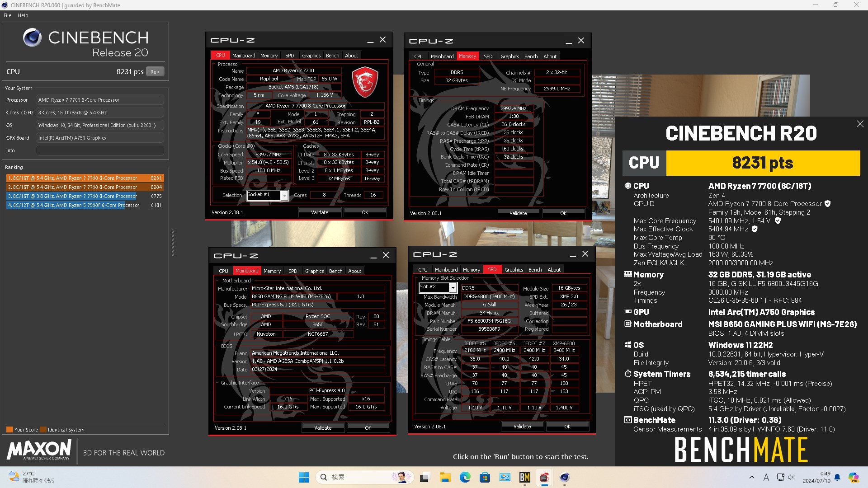Click Validate in the Mainboard tab CPU-Z window
868x488 pixels.
tap(323, 428)
